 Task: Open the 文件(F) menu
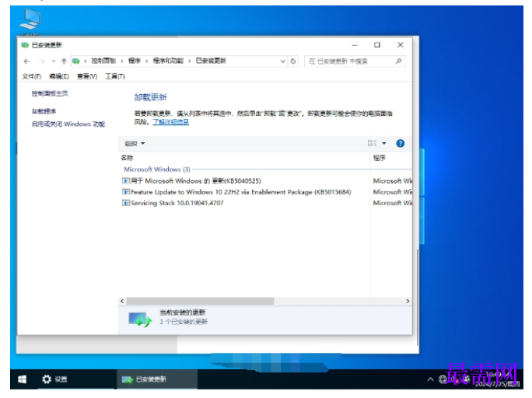click(32, 76)
